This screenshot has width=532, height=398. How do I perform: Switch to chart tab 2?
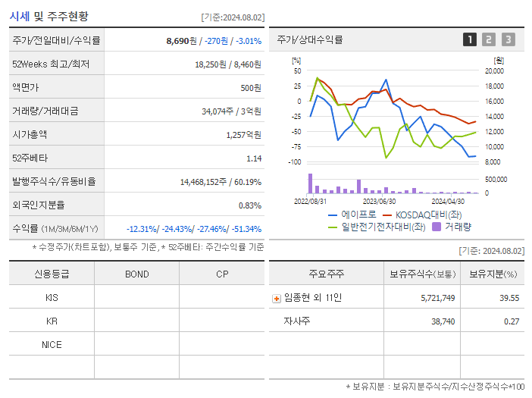tap(489, 39)
